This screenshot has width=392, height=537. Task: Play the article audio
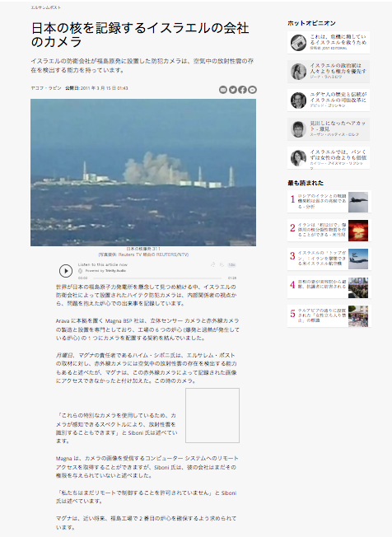point(66,271)
